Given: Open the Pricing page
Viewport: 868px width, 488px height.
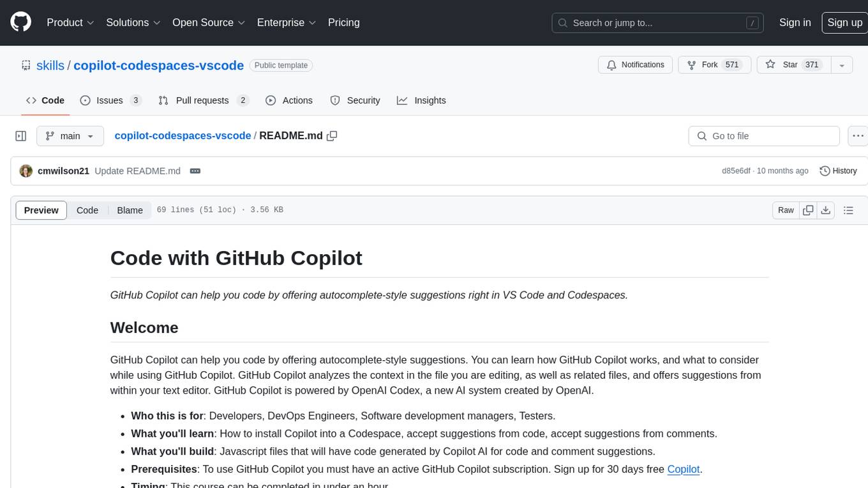Looking at the screenshot, I should coord(344,22).
